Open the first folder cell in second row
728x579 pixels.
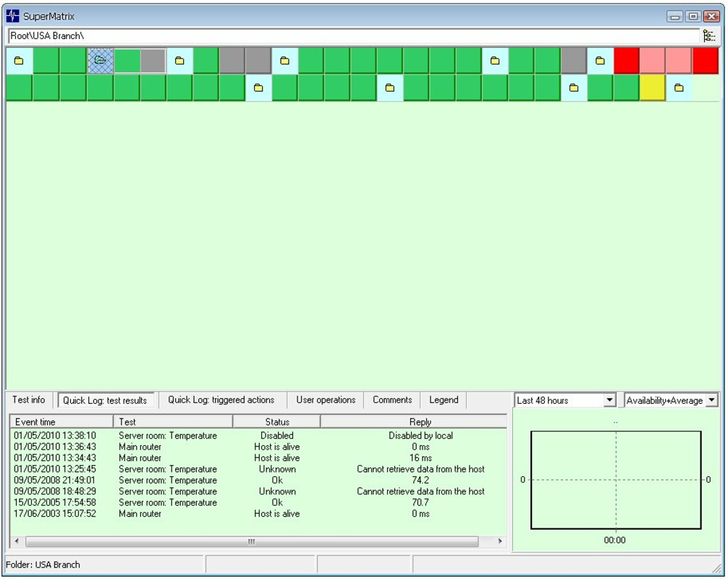[x=258, y=88]
